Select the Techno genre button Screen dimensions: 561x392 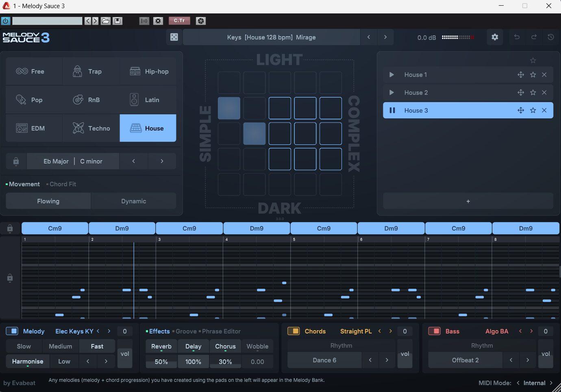91,128
